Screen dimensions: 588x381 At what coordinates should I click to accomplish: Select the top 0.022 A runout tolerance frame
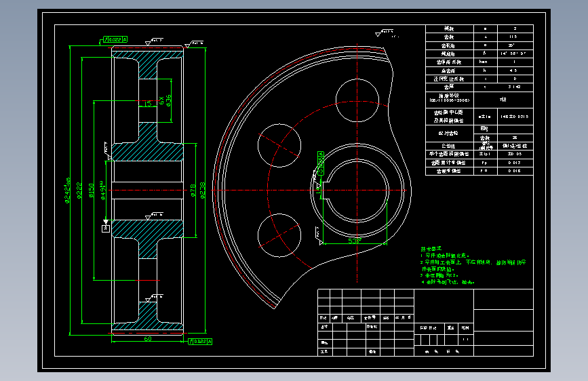point(115,39)
